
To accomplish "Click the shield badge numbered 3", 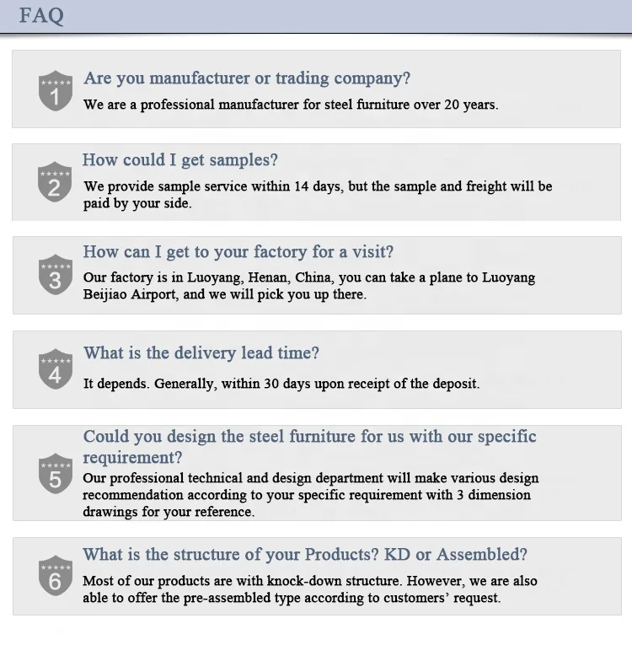I will click(56, 274).
